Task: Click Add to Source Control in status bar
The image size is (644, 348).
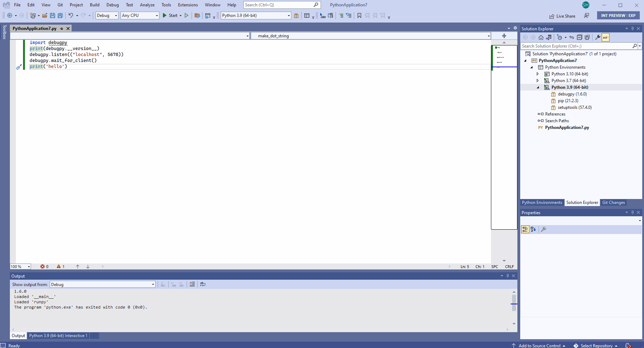Action: click(539, 346)
